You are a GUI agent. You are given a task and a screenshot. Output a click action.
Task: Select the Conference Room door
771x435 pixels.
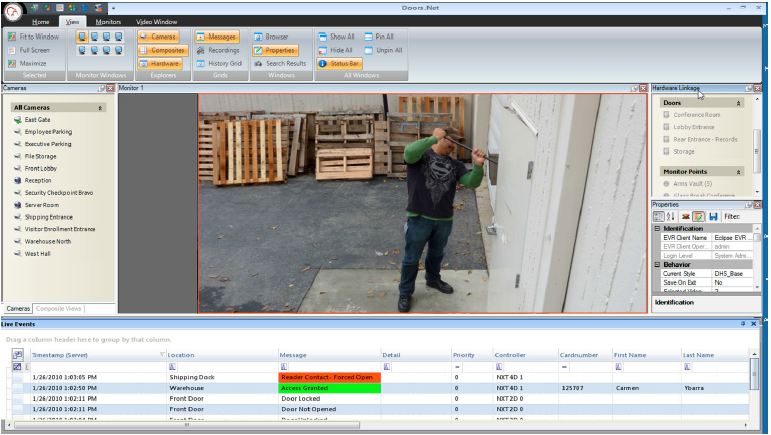click(691, 115)
